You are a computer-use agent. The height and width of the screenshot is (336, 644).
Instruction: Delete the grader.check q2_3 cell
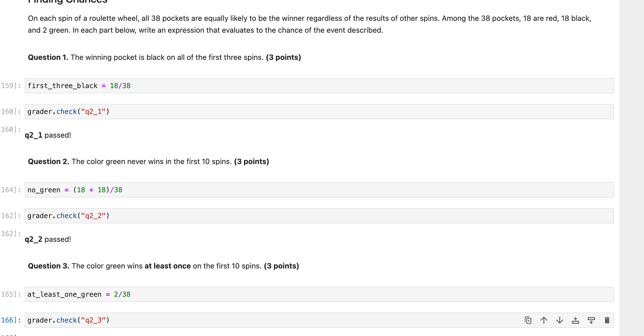pyautogui.click(x=607, y=320)
